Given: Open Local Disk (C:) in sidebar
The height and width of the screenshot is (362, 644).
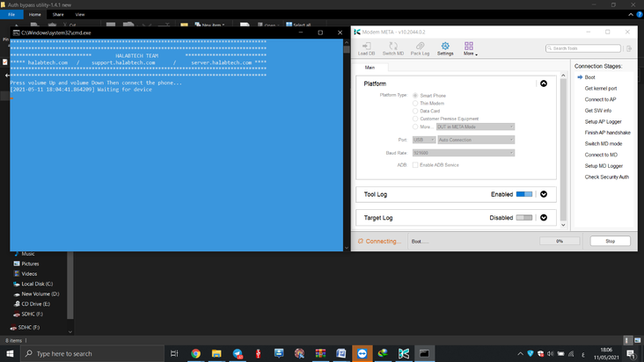Looking at the screenshot, I should coord(37,284).
